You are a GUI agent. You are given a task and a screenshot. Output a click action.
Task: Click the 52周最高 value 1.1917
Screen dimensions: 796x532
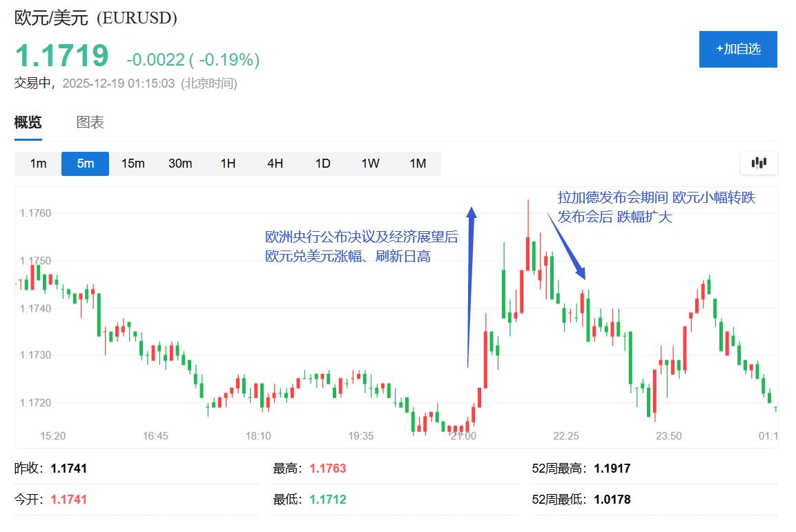pyautogui.click(x=613, y=468)
